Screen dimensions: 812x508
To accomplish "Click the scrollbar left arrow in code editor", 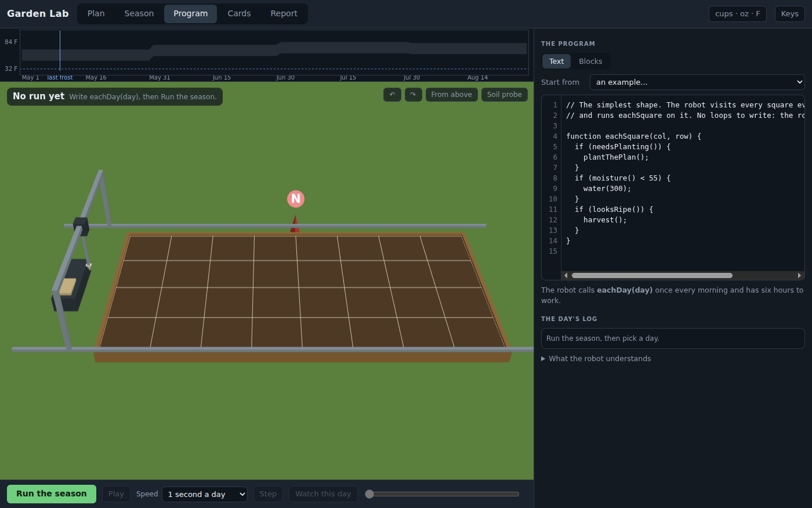I will coord(566,276).
